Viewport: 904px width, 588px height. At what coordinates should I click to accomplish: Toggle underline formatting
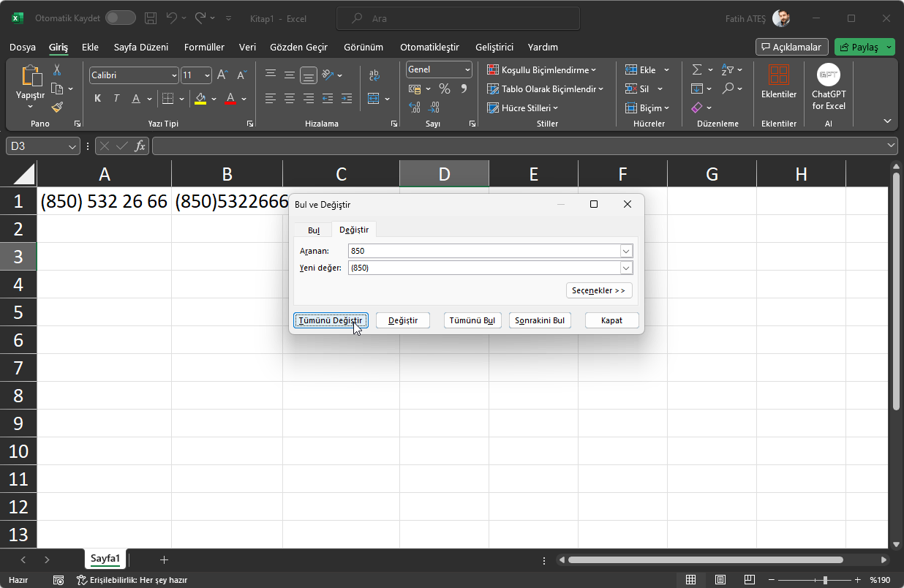point(135,97)
